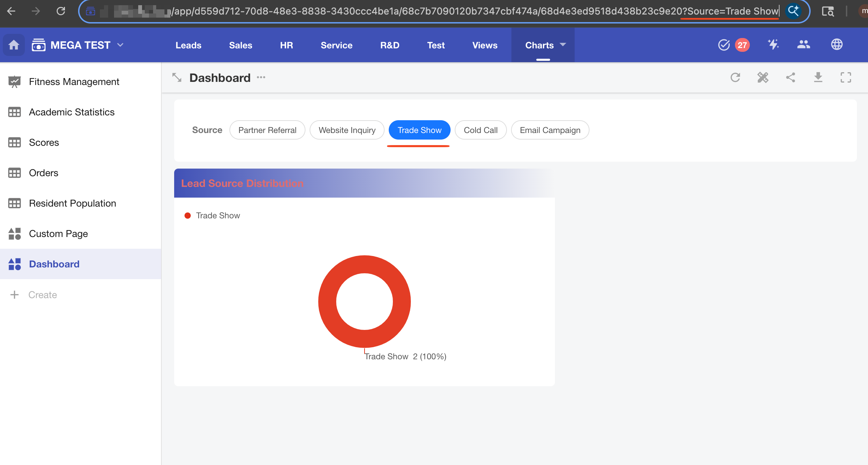868x465 pixels.
Task: Open the Service tab
Action: pos(336,45)
